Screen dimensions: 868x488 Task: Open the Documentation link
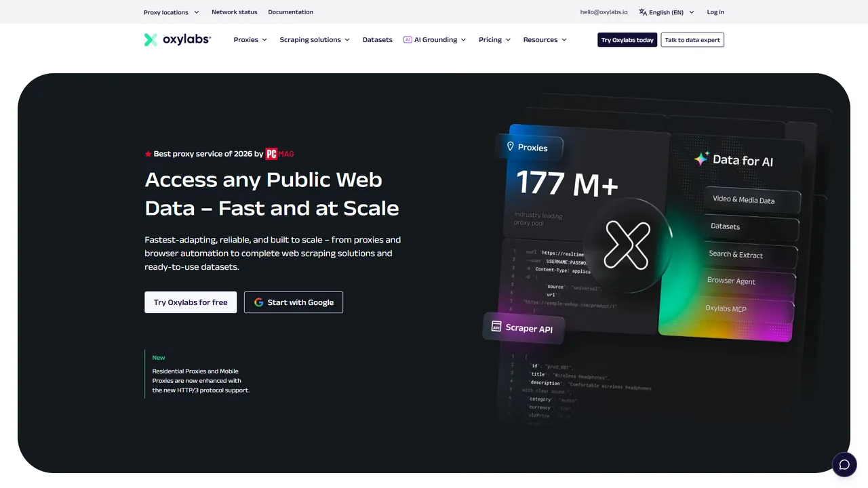click(x=291, y=12)
